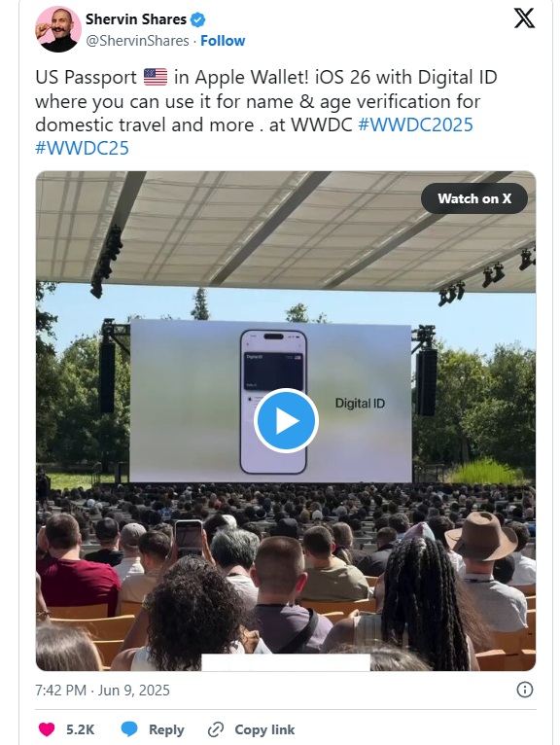
Task: Click the Copy link text
Action: click(264, 729)
